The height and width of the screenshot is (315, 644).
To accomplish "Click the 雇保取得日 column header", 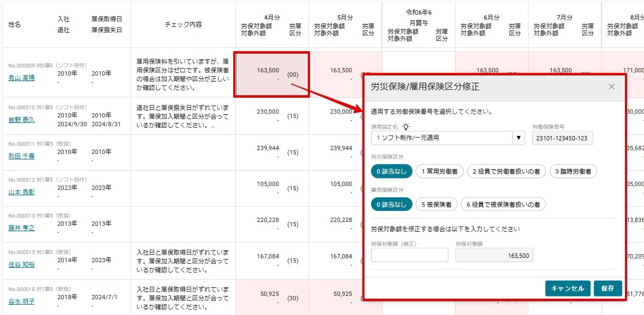I will point(107,19).
